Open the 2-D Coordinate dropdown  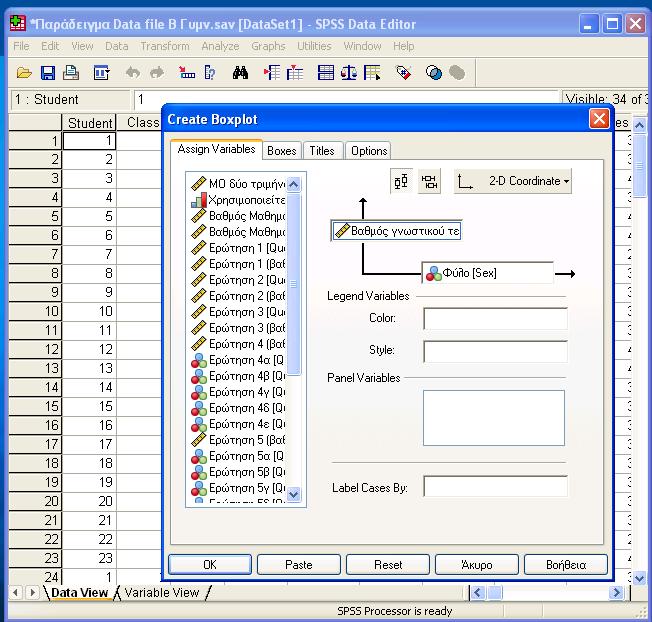[x=512, y=181]
